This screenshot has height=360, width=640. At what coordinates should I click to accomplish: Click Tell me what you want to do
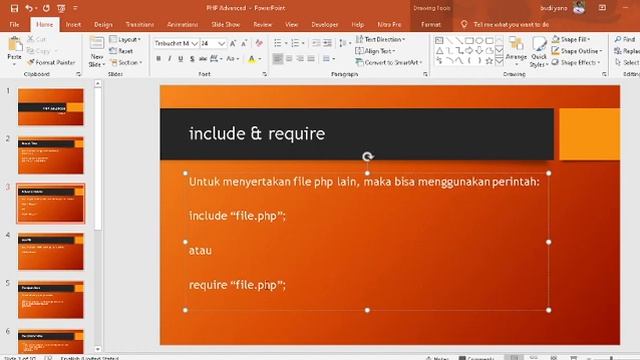click(505, 24)
